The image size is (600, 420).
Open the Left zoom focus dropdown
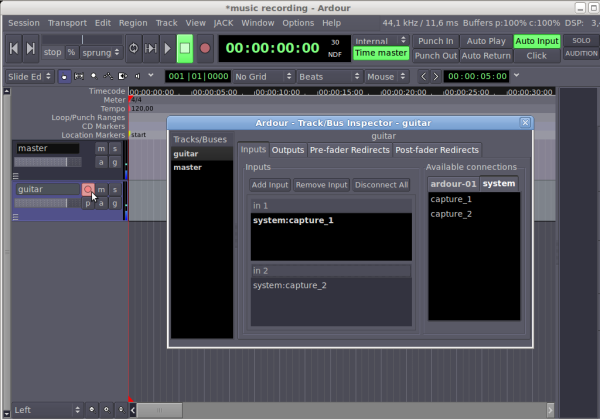pyautogui.click(x=47, y=410)
